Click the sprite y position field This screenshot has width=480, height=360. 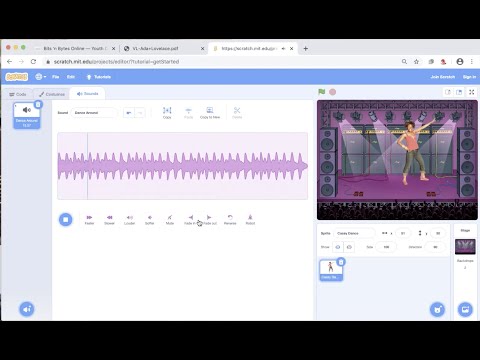(438, 233)
